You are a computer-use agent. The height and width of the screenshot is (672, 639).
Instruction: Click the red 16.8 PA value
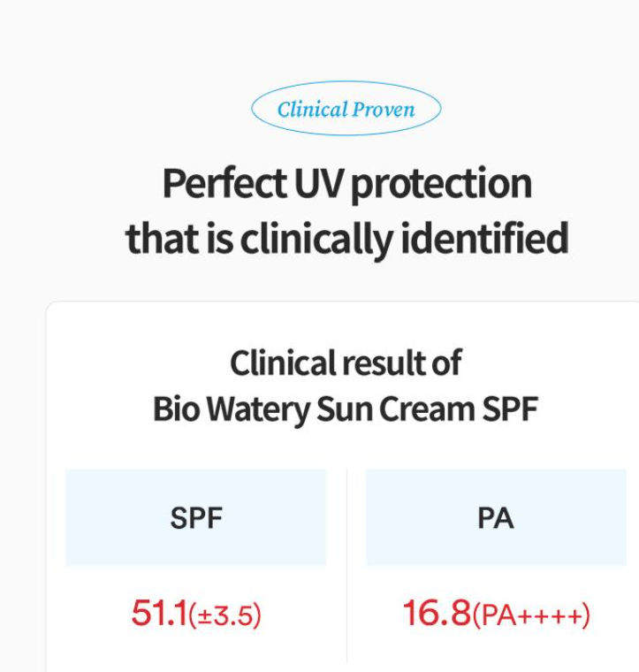(437, 614)
